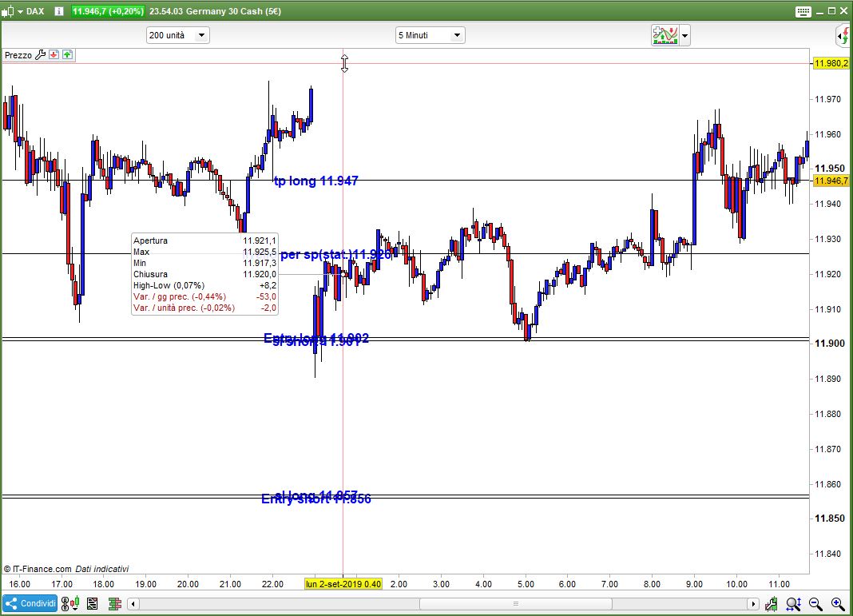Select the 'tp long 11.947' line label
The width and height of the screenshot is (853, 616).
coord(316,181)
